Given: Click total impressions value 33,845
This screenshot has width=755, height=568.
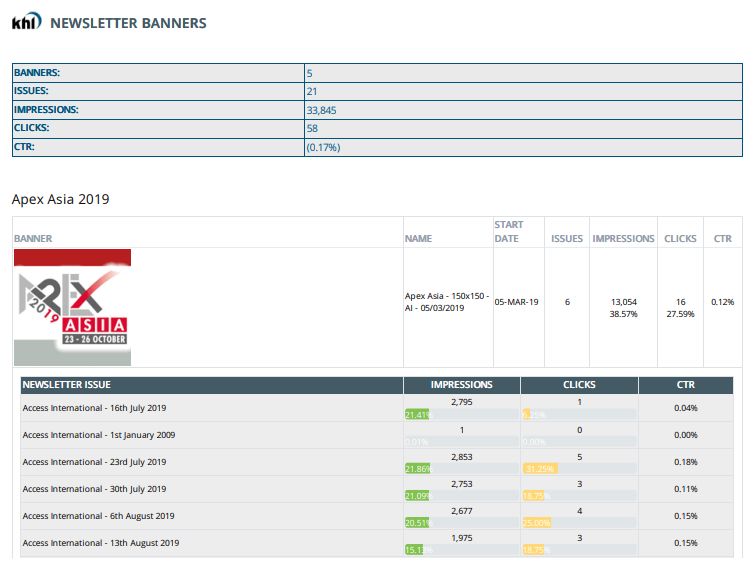Looking at the screenshot, I should point(321,110).
